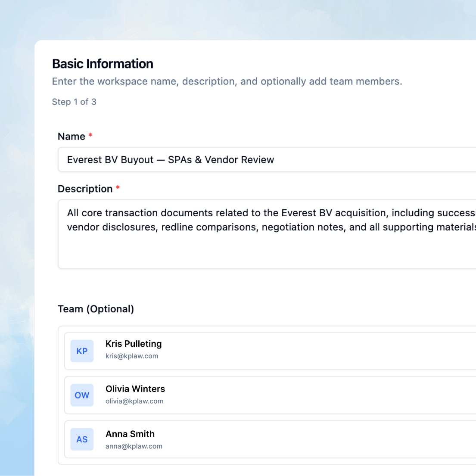
Task: Click email anna@kplaw.com
Action: pyautogui.click(x=134, y=446)
